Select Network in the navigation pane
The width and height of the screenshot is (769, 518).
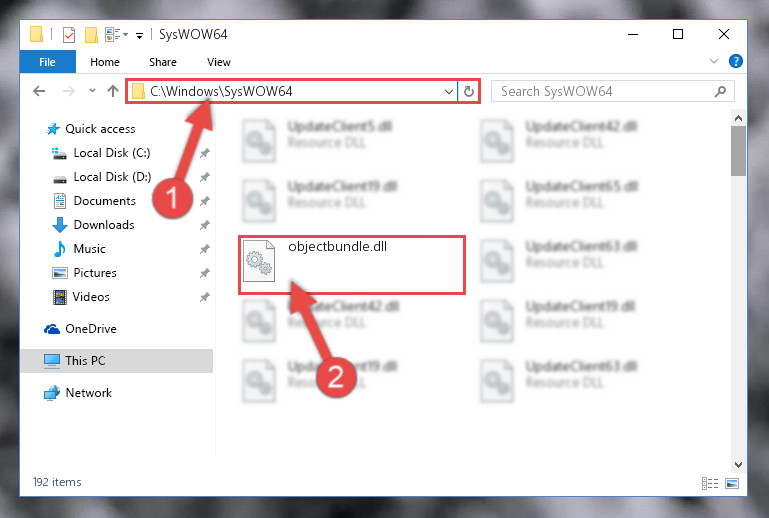88,393
